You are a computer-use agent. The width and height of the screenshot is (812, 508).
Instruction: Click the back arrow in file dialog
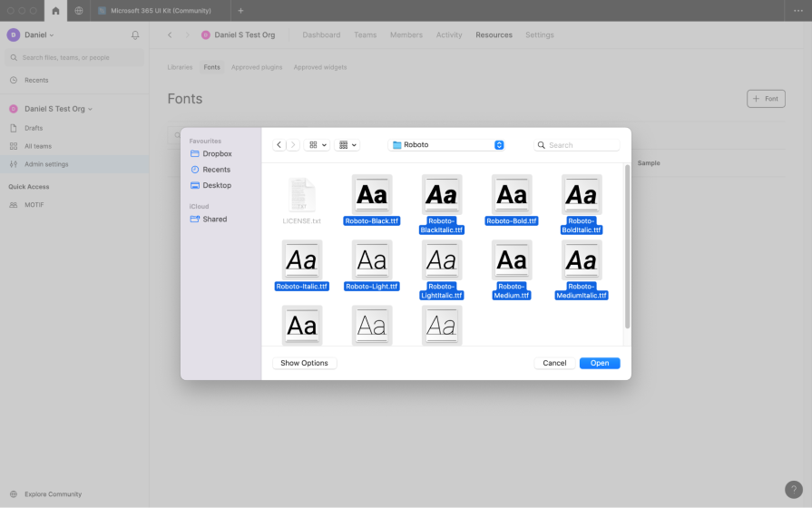point(279,145)
